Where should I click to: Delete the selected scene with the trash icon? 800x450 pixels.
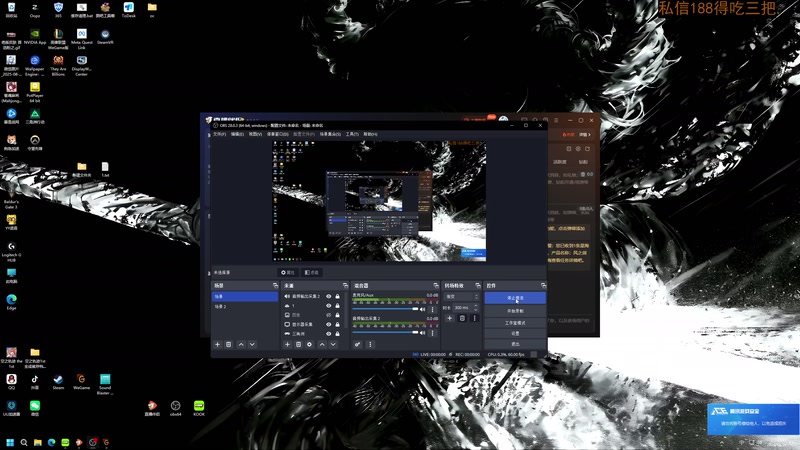(229, 344)
